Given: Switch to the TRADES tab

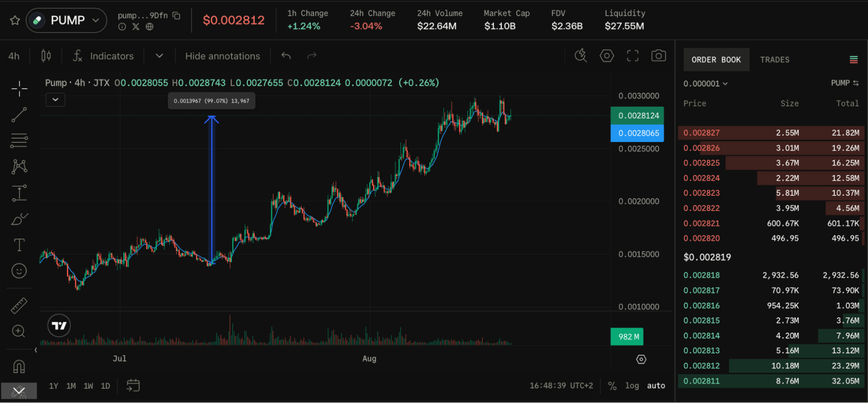Looking at the screenshot, I should (x=775, y=59).
